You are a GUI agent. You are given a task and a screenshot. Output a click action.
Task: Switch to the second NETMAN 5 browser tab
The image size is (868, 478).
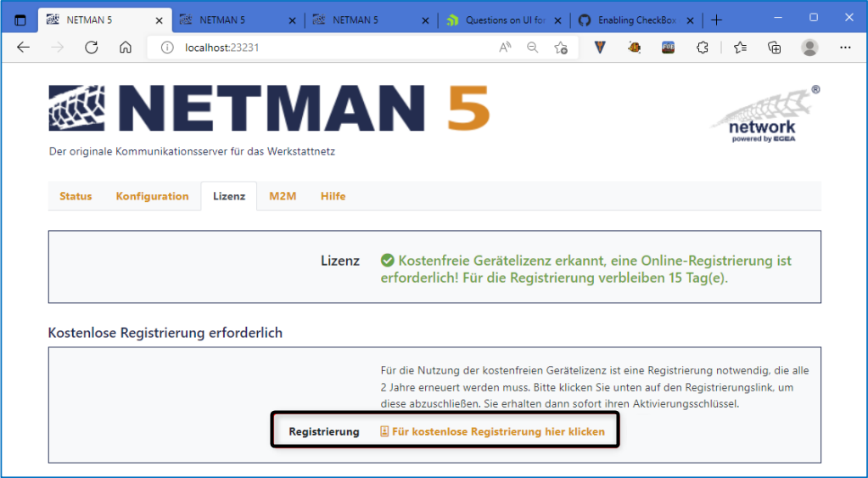(238, 20)
